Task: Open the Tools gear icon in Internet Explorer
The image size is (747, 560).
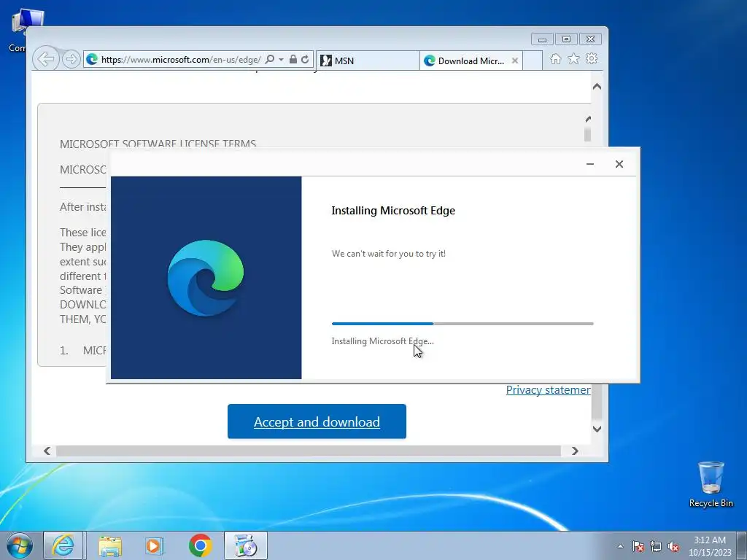Action: [592, 58]
